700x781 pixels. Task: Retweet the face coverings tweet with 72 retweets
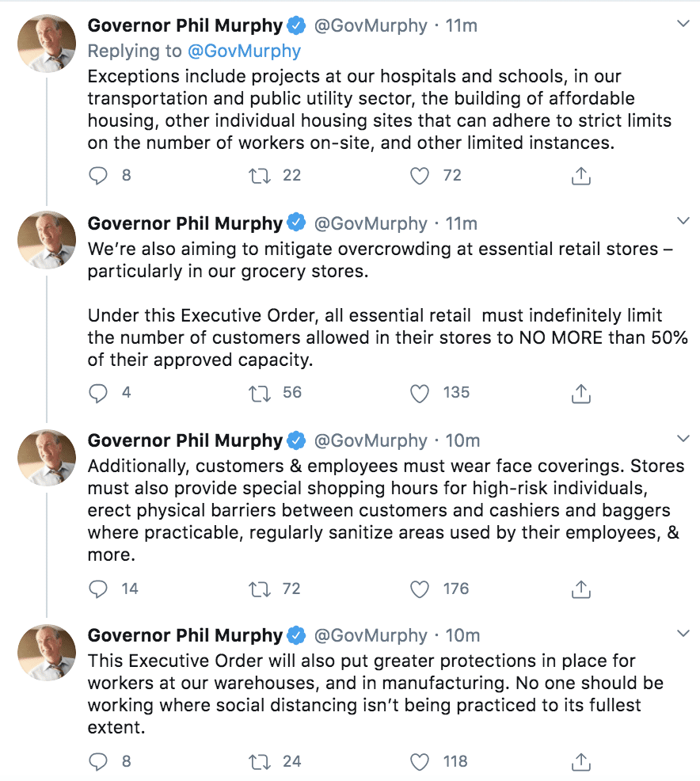tap(260, 589)
